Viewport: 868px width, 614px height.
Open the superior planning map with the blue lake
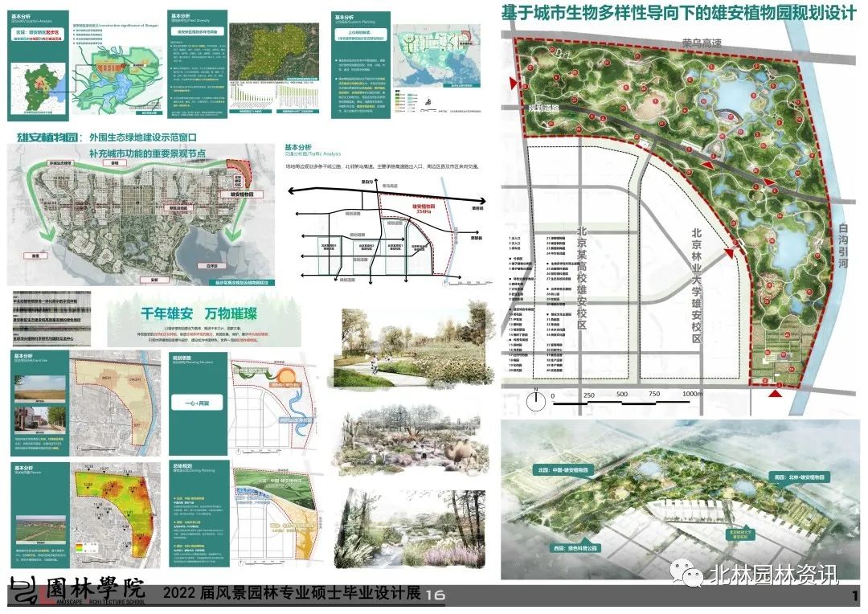point(436,58)
